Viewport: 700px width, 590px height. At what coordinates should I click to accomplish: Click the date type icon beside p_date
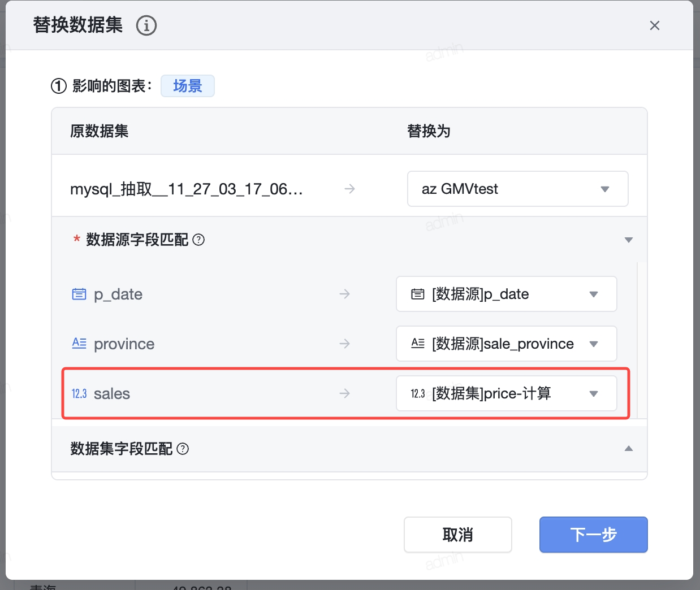click(x=79, y=294)
